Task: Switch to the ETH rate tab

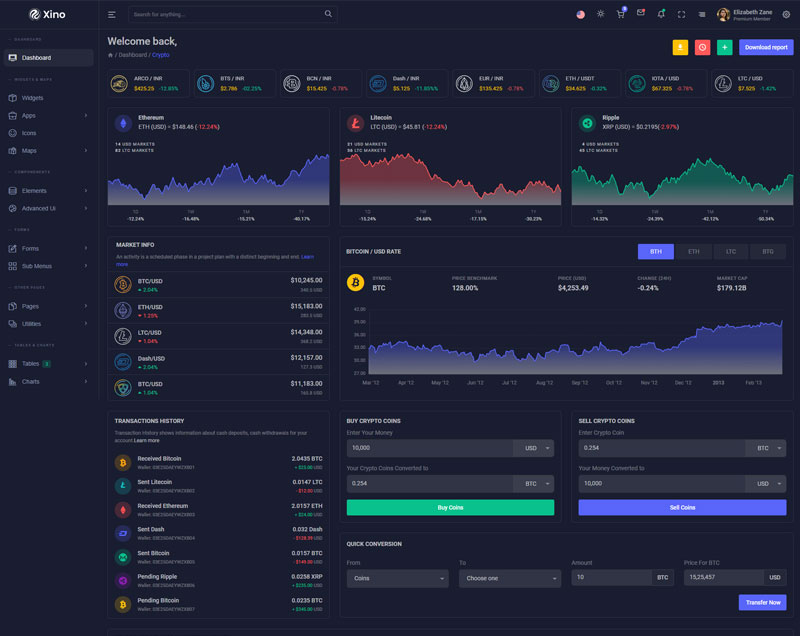Action: [x=693, y=252]
